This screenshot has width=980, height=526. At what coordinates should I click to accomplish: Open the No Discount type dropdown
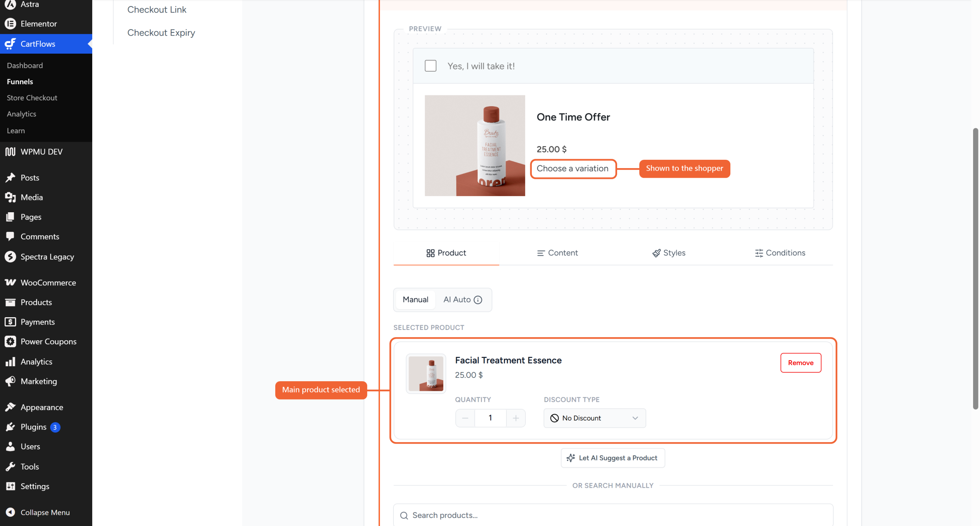(x=595, y=418)
